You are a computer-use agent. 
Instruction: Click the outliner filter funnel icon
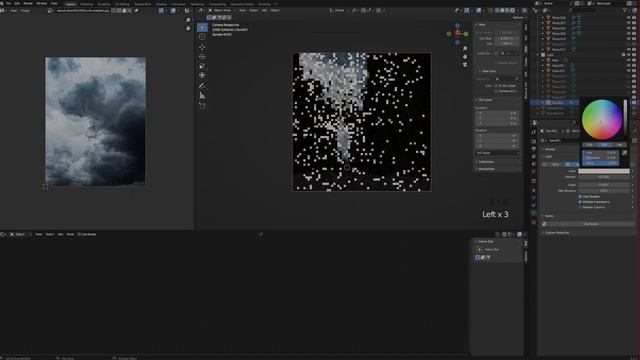tap(625, 10)
